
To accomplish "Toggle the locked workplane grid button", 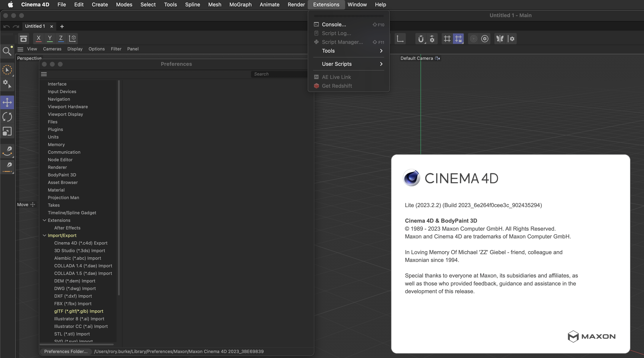I will click(x=458, y=39).
